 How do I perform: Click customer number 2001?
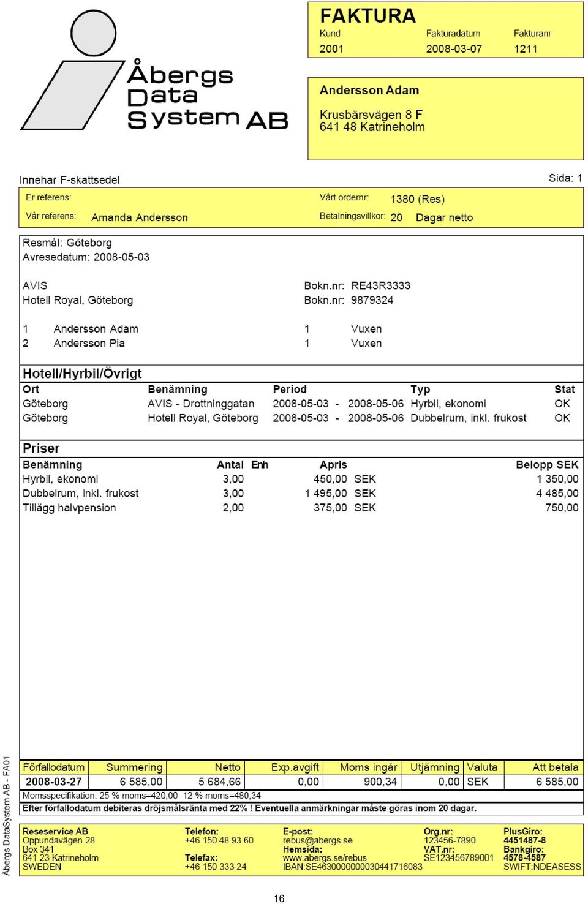coord(331,49)
